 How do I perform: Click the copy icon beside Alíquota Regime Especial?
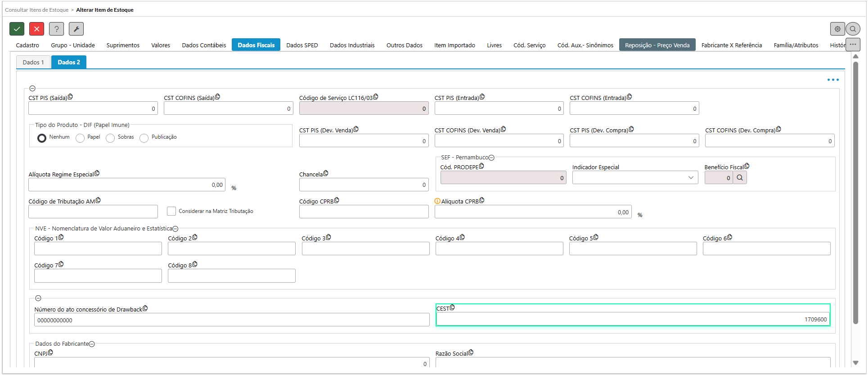(97, 173)
